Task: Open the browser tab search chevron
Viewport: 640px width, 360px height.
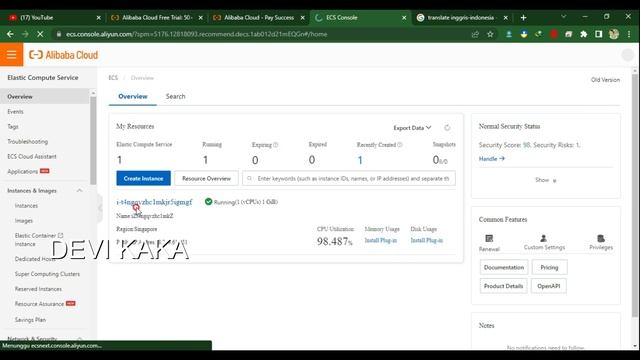Action: point(564,17)
